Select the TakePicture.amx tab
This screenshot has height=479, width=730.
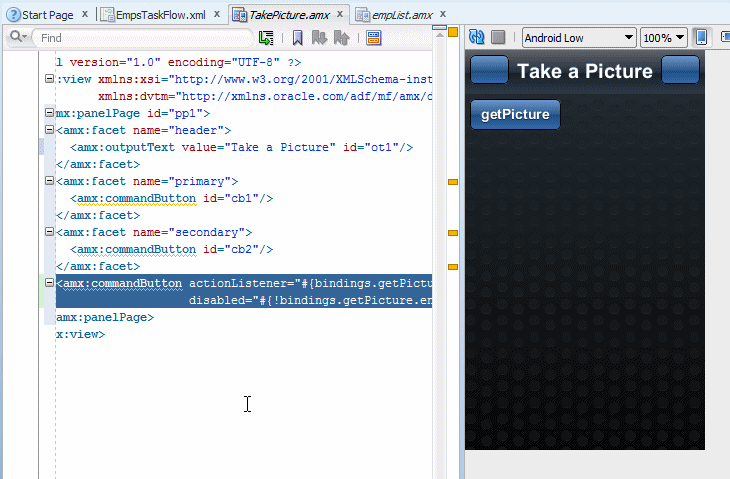click(x=289, y=15)
